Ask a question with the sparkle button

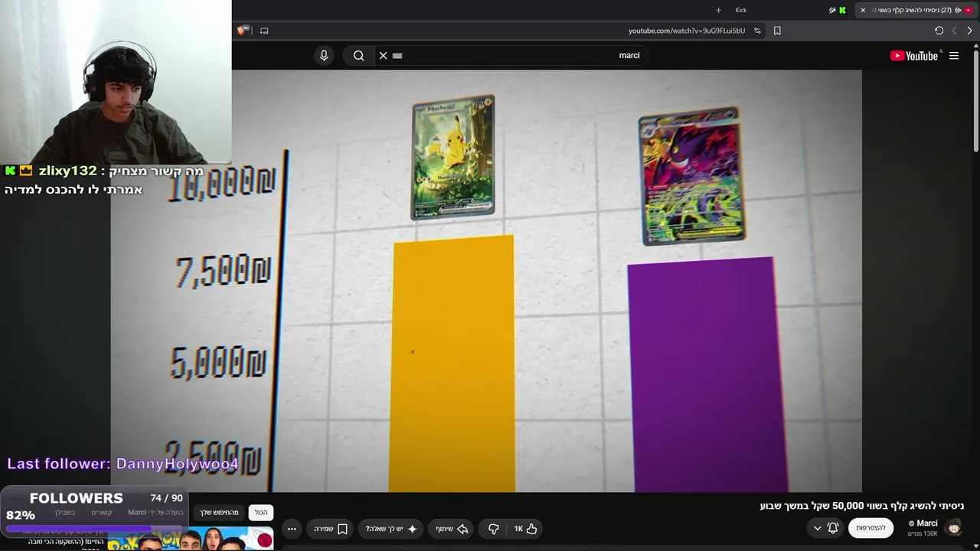click(392, 529)
